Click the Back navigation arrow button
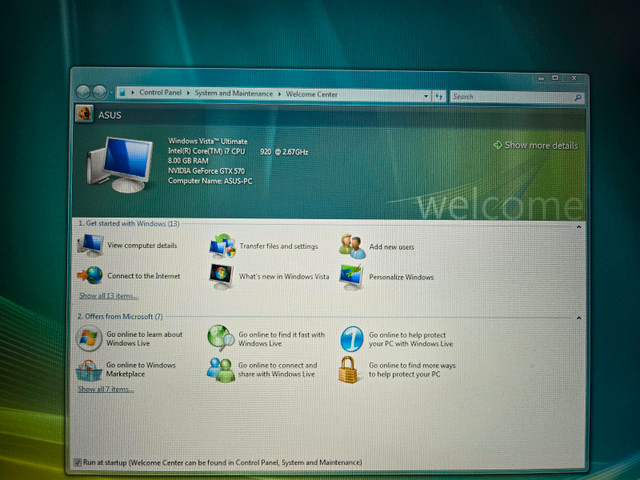 83,92
